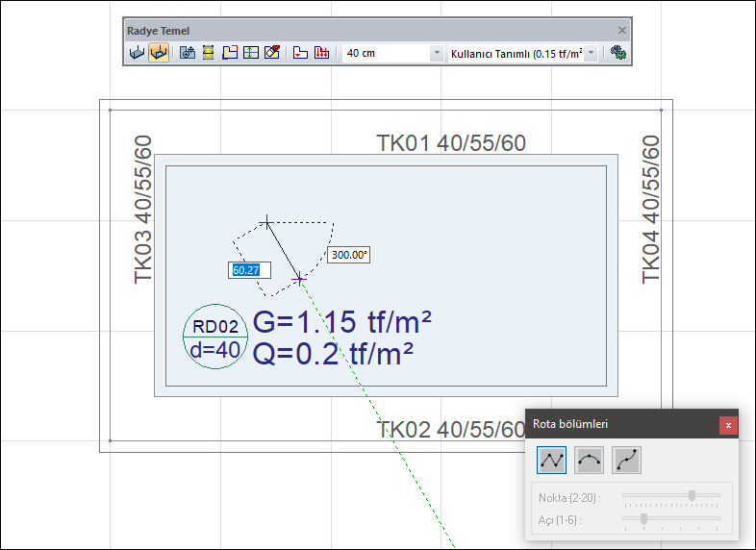This screenshot has width=756, height=550.
Task: Open the raft foundation settings gear icon
Action: click(x=618, y=54)
